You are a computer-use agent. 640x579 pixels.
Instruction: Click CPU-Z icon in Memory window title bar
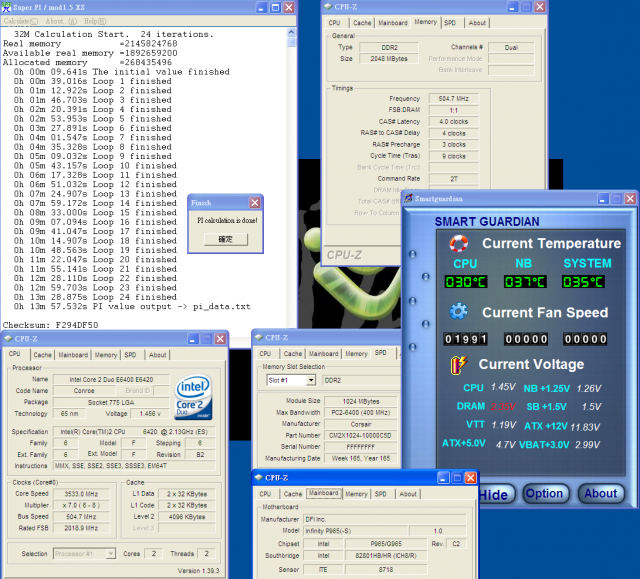(x=328, y=7)
